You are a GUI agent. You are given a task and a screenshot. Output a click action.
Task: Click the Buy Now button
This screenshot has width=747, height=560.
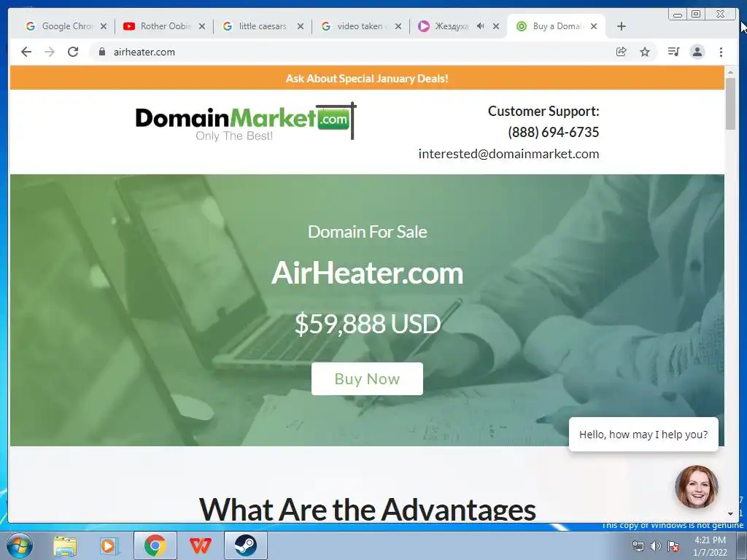(x=367, y=378)
